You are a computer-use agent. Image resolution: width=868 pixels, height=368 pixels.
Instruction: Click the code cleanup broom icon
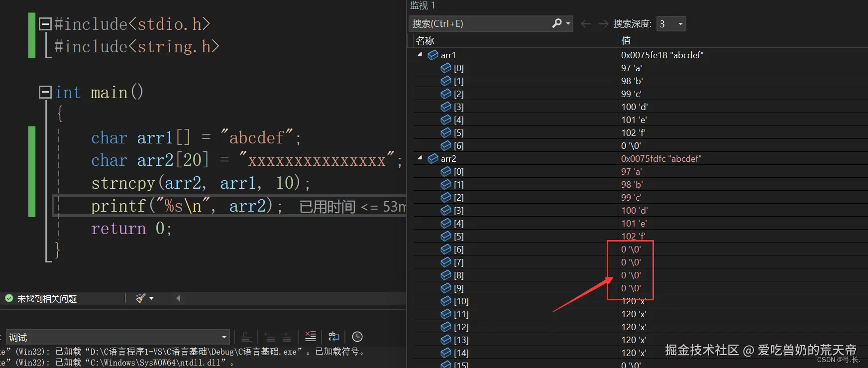(x=141, y=298)
